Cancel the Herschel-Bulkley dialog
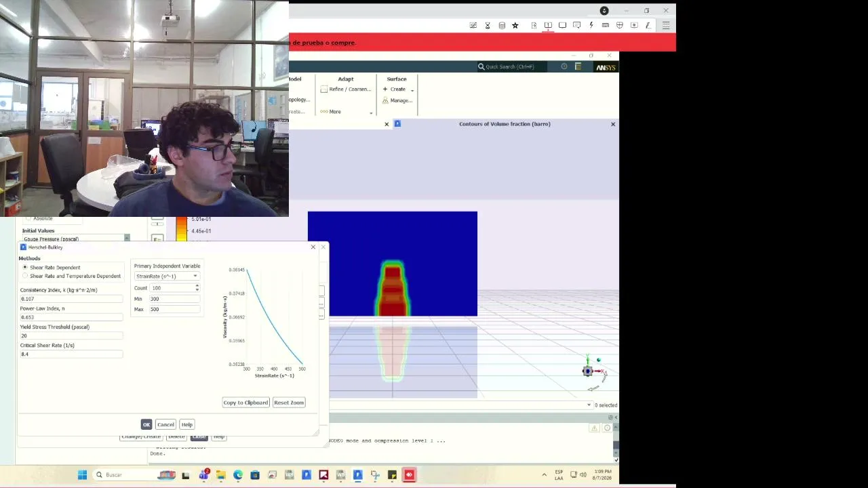The height and width of the screenshot is (488, 868). (x=165, y=424)
